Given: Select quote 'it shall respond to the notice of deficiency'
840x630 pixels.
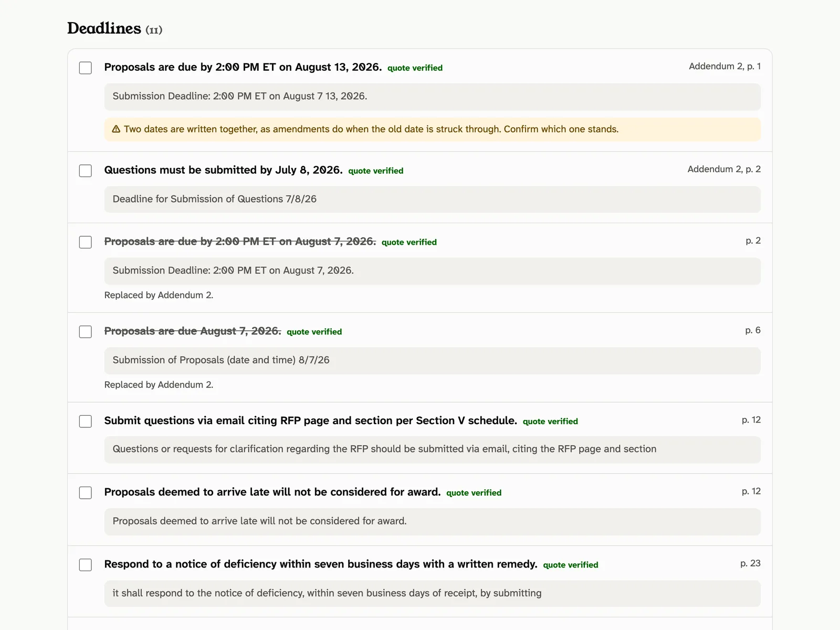Looking at the screenshot, I should [432, 594].
